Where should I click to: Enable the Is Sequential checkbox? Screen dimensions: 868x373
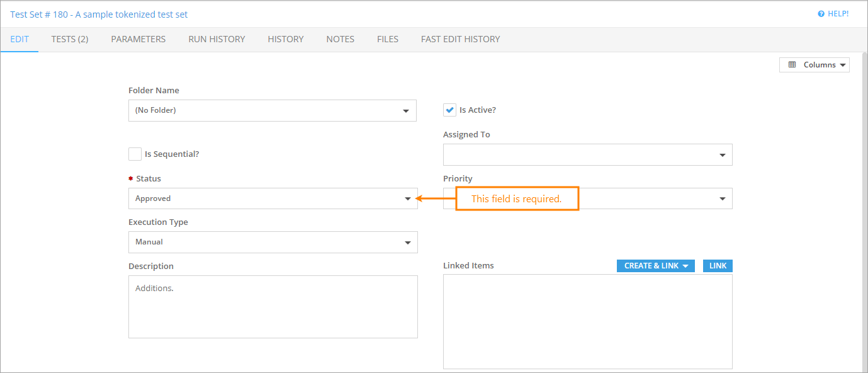(x=135, y=154)
